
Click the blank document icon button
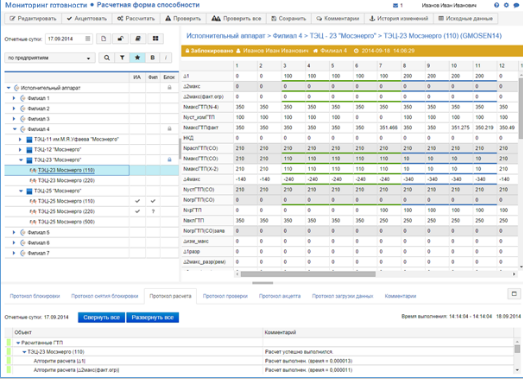click(103, 39)
